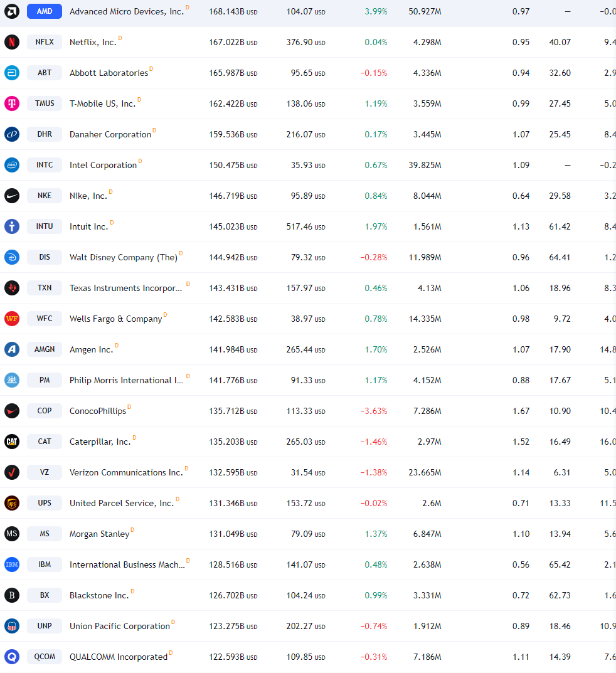Click Abbott price 95.65 USD
Image resolution: width=616 pixels, height=673 pixels.
(x=308, y=73)
